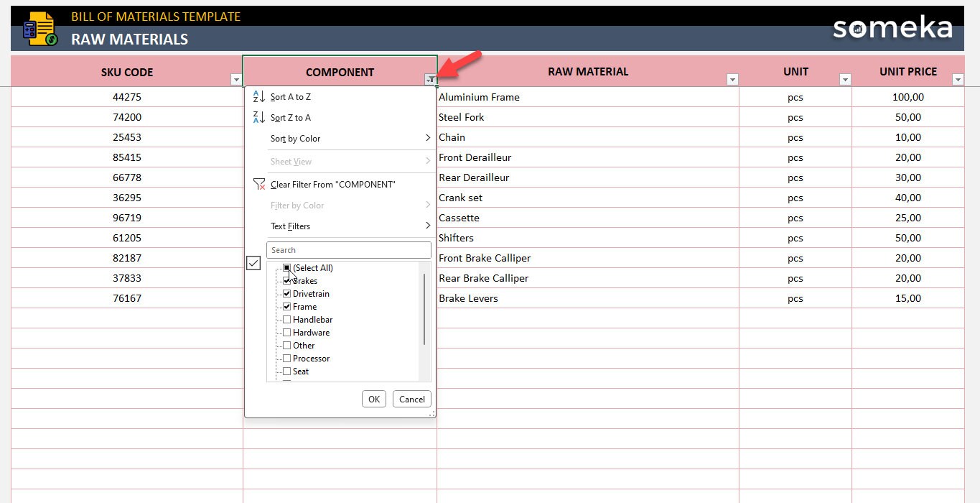The height and width of the screenshot is (503, 980).
Task: Click the Brake Levers cell
Action: pos(588,298)
